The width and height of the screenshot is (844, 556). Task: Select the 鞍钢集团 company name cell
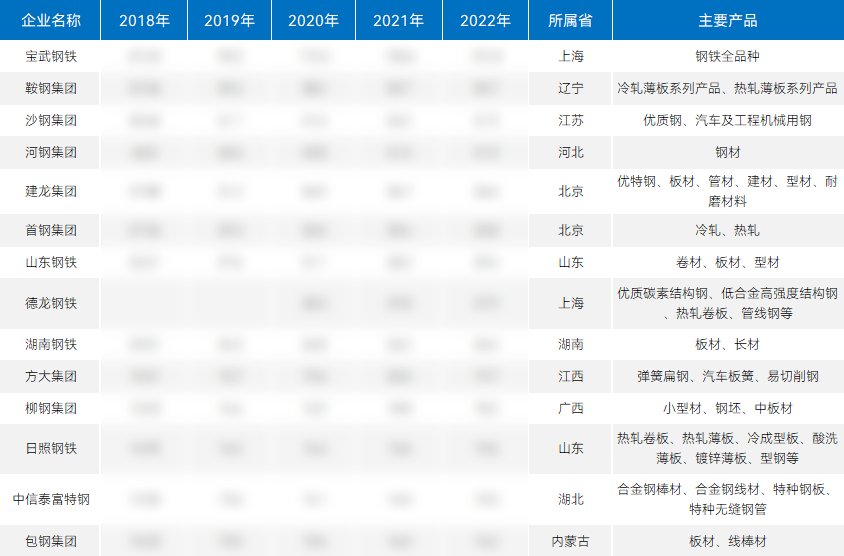(x=50, y=88)
